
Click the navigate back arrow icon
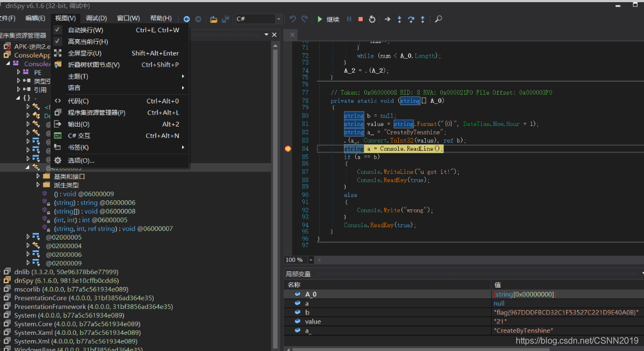click(x=186, y=19)
